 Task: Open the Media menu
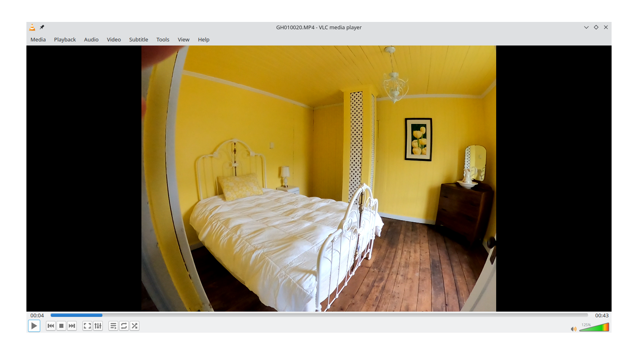point(38,39)
